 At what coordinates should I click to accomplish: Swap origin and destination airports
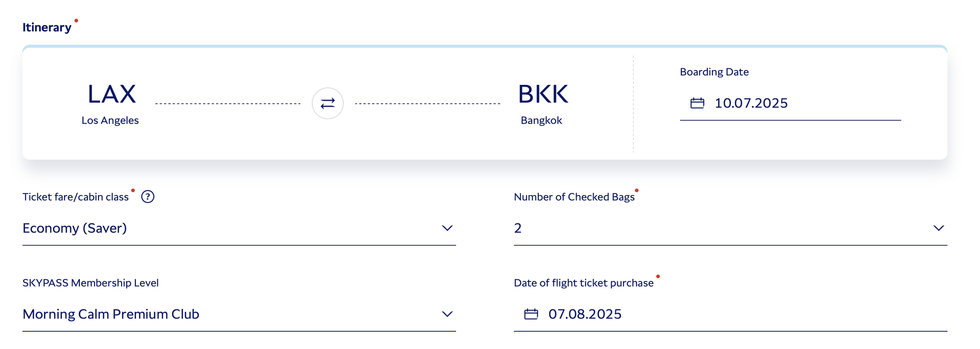coord(327,103)
